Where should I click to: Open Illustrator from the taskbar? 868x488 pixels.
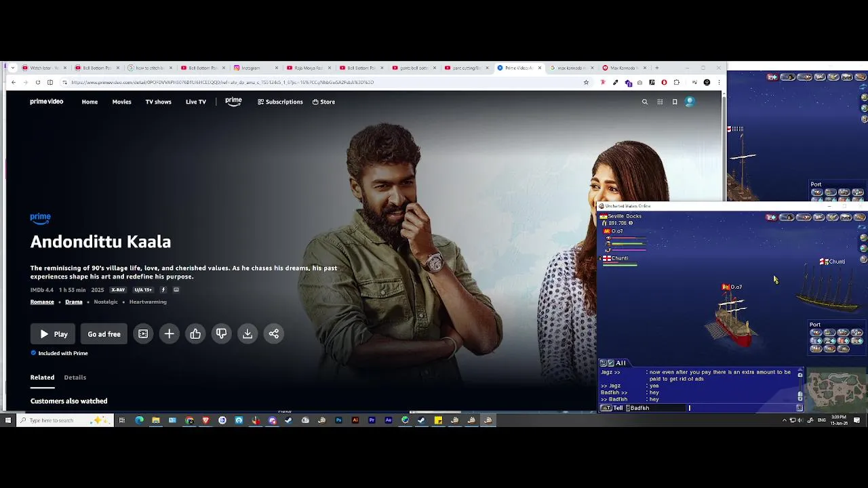click(x=355, y=420)
